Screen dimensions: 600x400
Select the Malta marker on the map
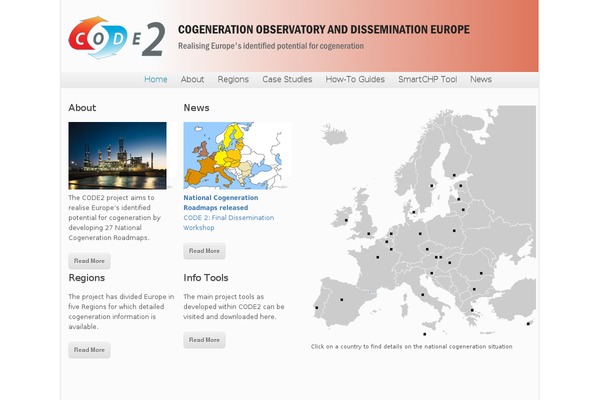425,334
